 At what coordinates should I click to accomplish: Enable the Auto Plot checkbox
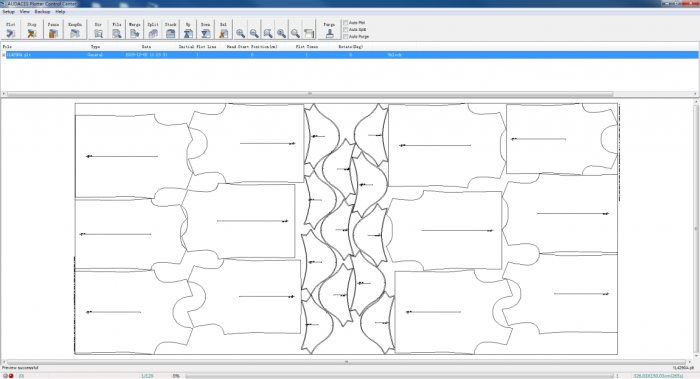pos(346,22)
